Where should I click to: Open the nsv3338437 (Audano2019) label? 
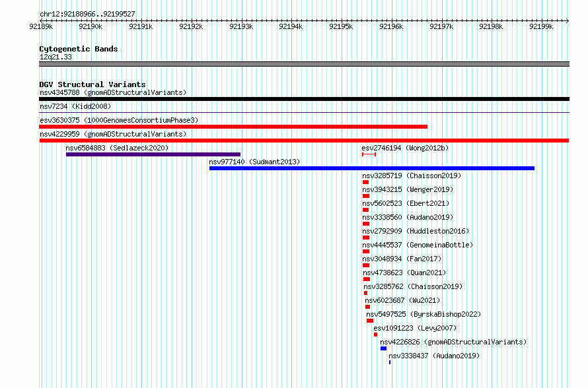coord(434,356)
